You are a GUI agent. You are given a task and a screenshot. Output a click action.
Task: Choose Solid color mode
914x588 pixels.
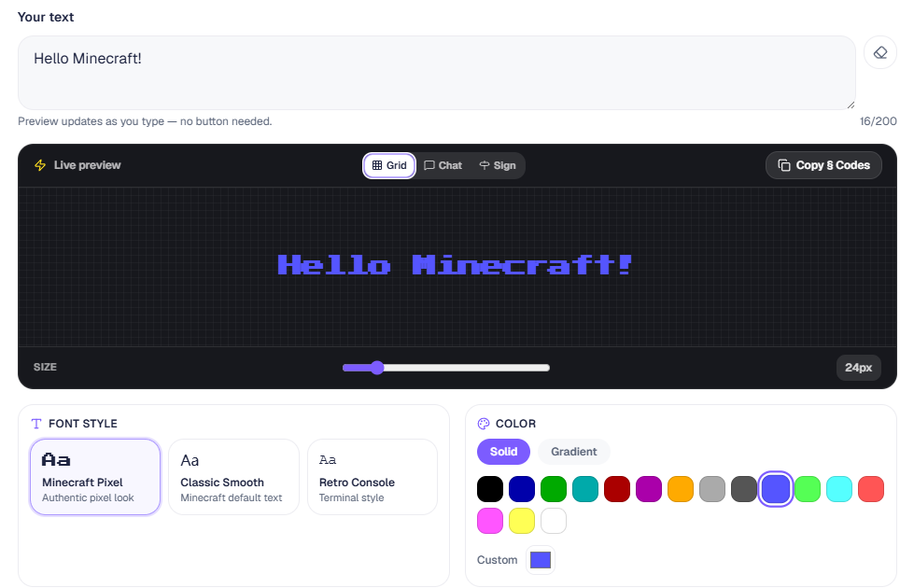[x=503, y=452]
